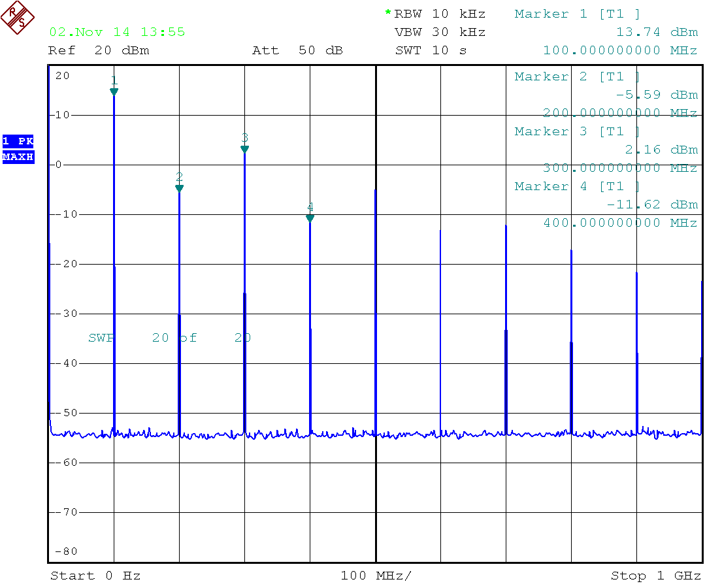Viewport: 705px width, 588px height.
Task: Select marker 1 triangle at 100 MHz peak
Action: pyautogui.click(x=114, y=91)
